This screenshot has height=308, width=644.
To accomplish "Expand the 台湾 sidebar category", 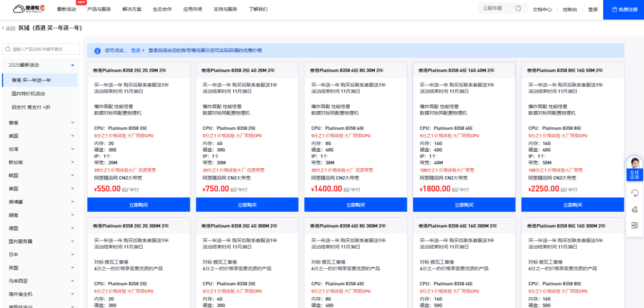I will pyautogui.click(x=40, y=149).
